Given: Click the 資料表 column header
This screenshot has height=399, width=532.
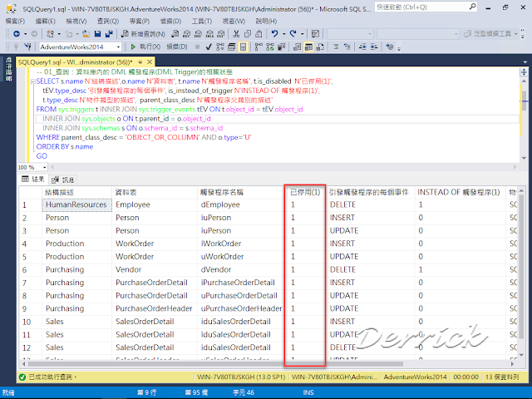Looking at the screenshot, I should 155,192.
